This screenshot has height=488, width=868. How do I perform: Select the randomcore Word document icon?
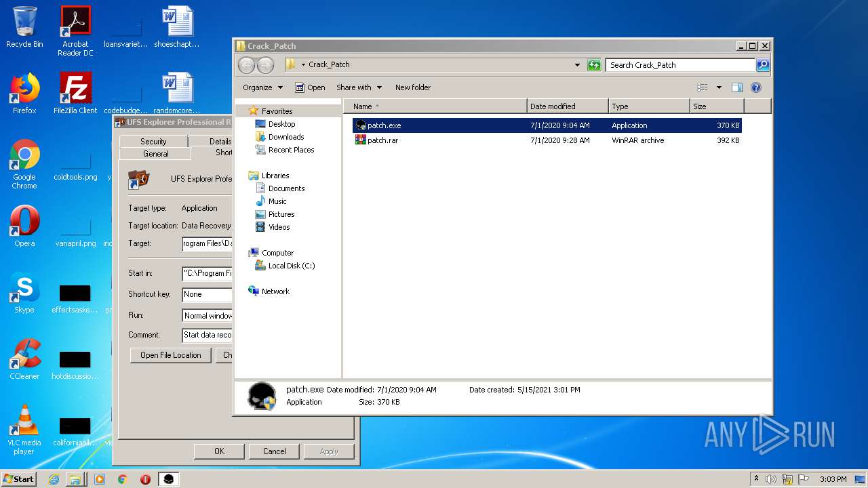pos(177,94)
